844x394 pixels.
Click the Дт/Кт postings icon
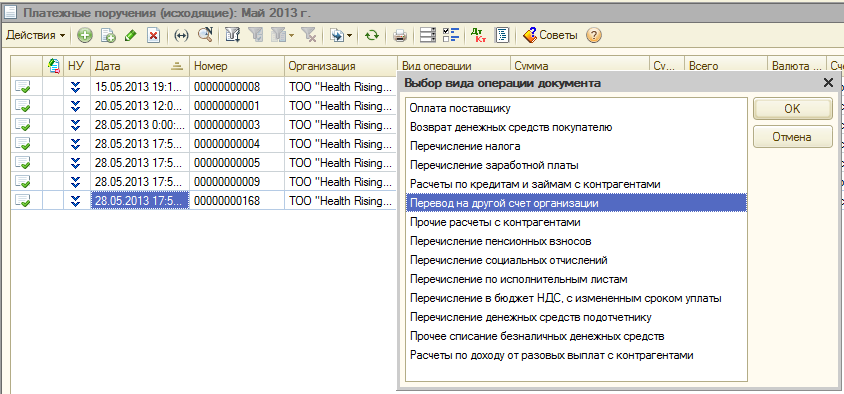[478, 36]
